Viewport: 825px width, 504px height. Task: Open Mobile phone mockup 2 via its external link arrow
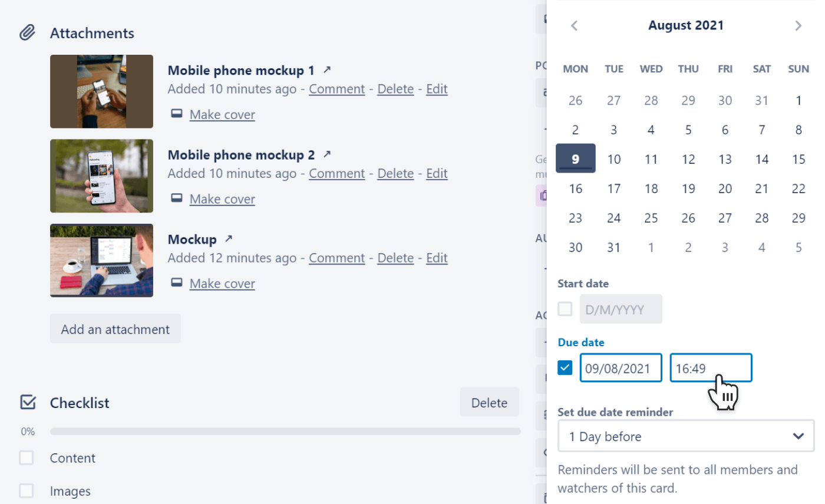(x=328, y=154)
